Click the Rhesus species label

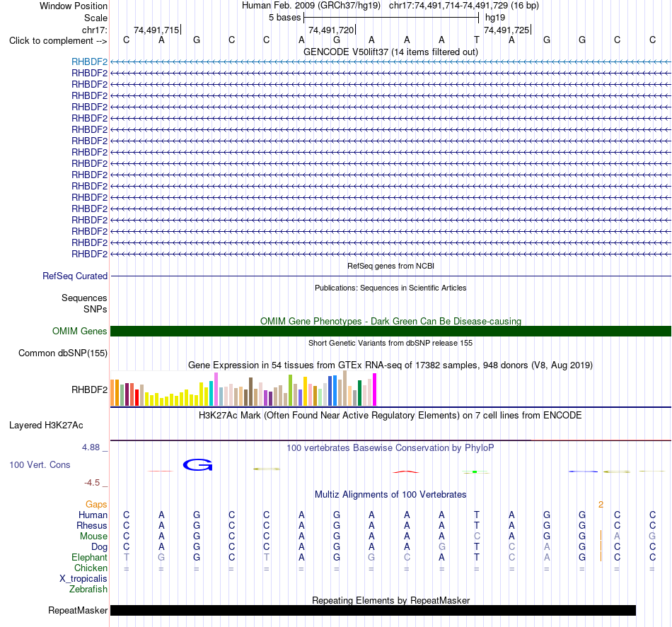pos(92,525)
